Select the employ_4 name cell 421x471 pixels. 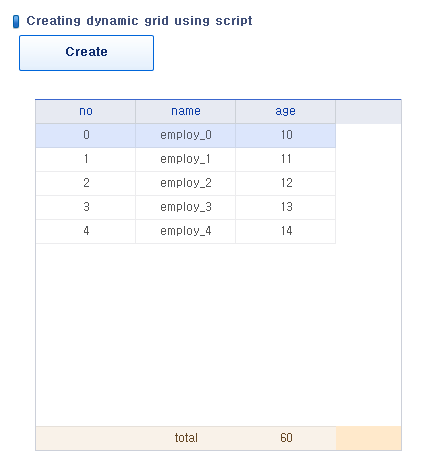(185, 231)
